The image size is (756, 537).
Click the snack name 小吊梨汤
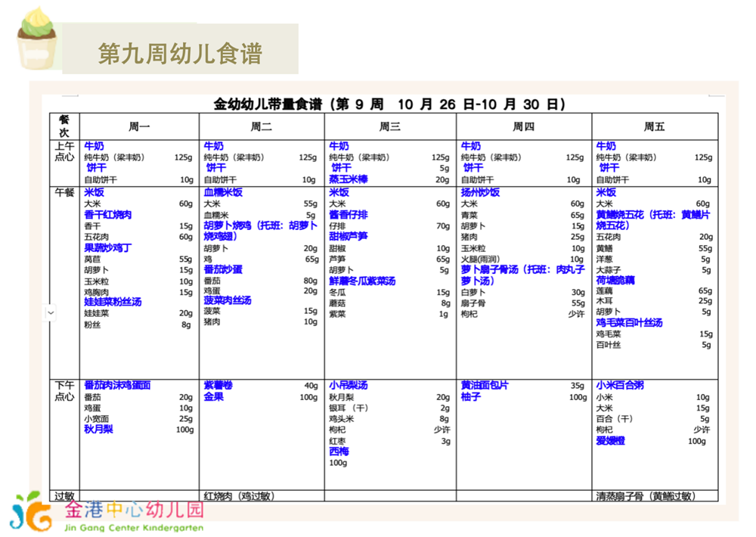[x=349, y=385]
